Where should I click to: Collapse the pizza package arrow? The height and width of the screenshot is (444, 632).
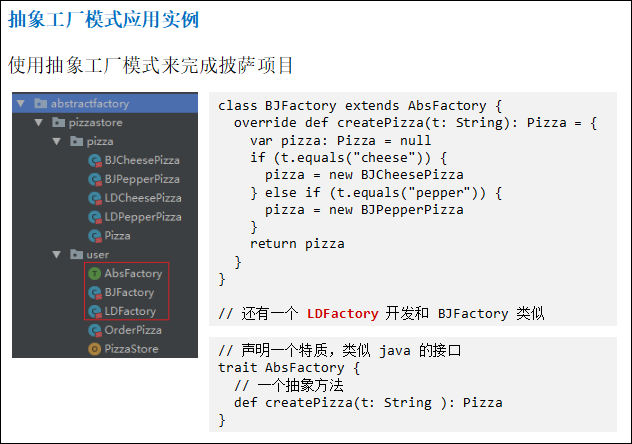57,141
